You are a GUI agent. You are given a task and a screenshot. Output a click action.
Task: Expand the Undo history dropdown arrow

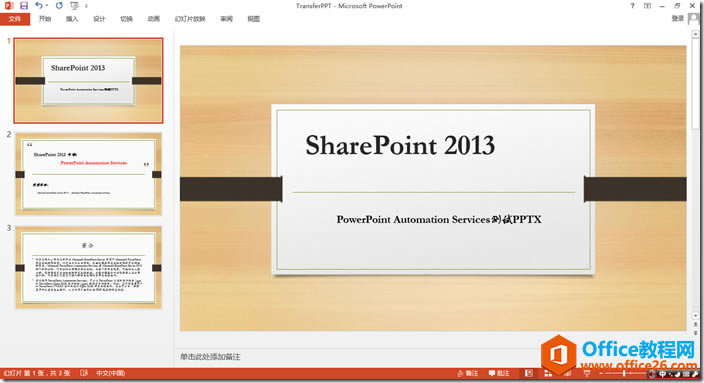47,6
